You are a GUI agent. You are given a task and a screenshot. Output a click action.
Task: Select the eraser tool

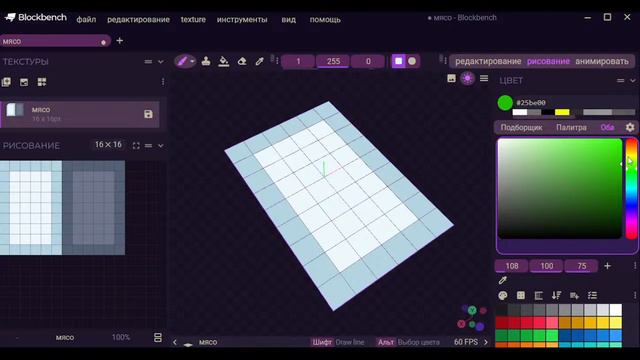(242, 61)
